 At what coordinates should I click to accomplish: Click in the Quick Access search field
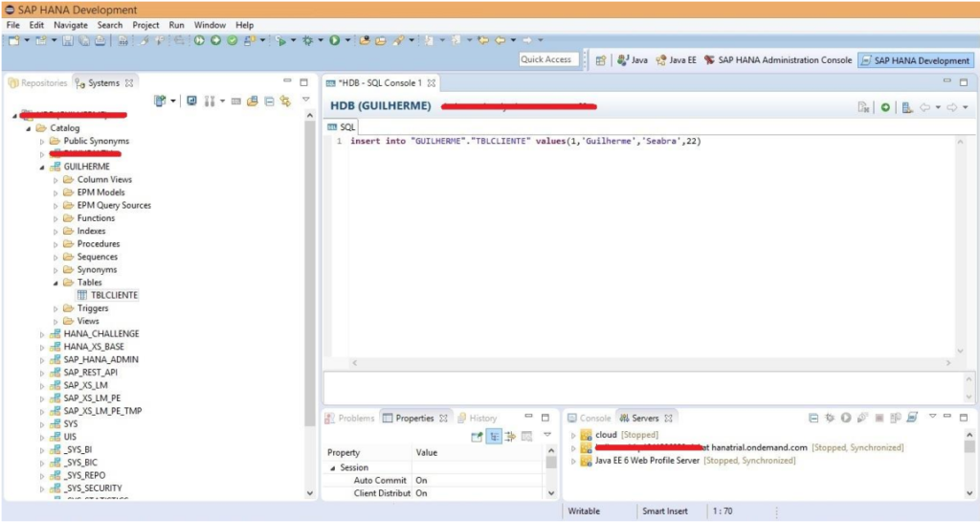click(x=546, y=59)
